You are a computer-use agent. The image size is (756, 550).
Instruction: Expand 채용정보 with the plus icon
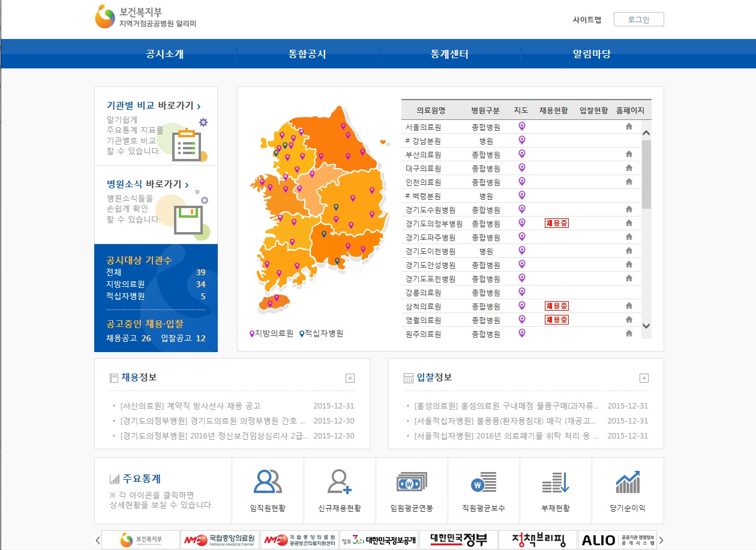point(350,378)
